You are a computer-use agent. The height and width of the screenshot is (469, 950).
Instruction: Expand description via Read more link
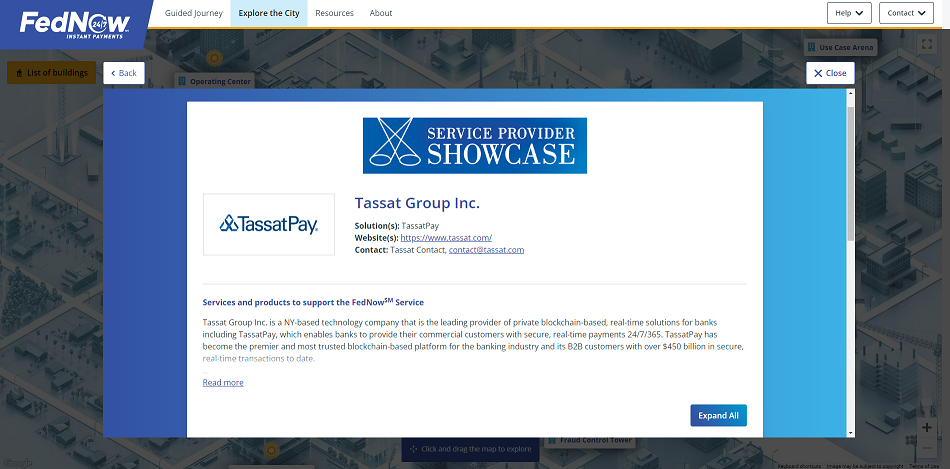click(223, 383)
